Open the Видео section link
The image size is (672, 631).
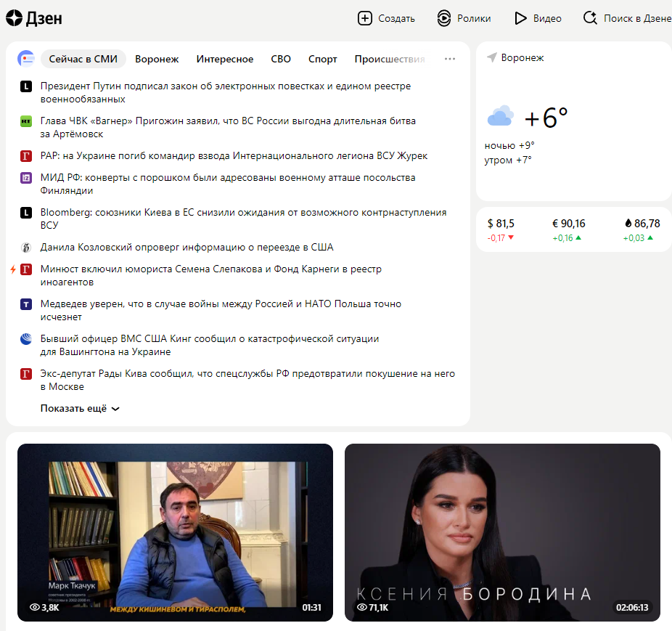pos(547,18)
